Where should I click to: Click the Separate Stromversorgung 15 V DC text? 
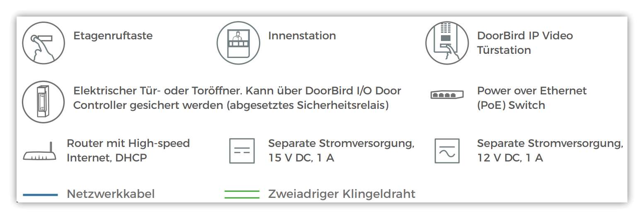coord(341,151)
